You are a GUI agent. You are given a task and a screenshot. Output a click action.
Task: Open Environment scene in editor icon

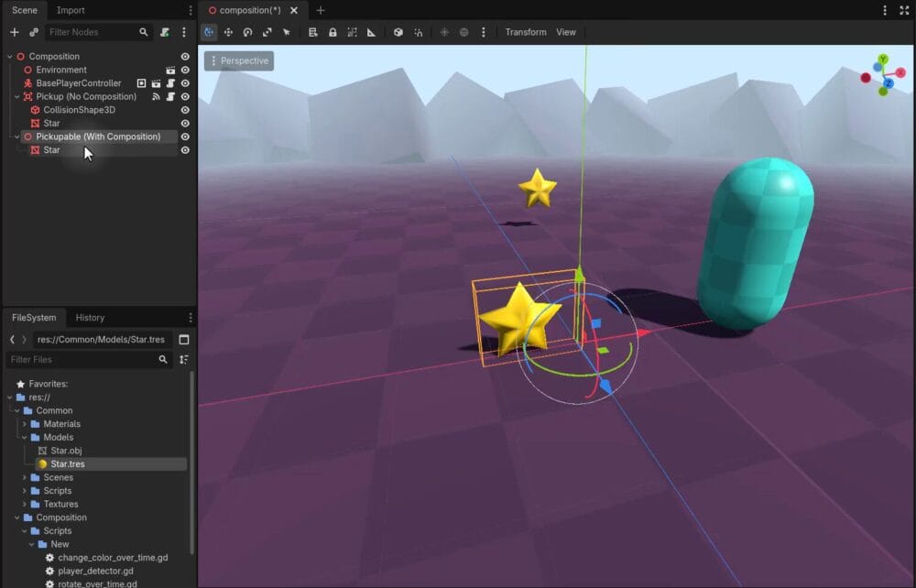(170, 71)
